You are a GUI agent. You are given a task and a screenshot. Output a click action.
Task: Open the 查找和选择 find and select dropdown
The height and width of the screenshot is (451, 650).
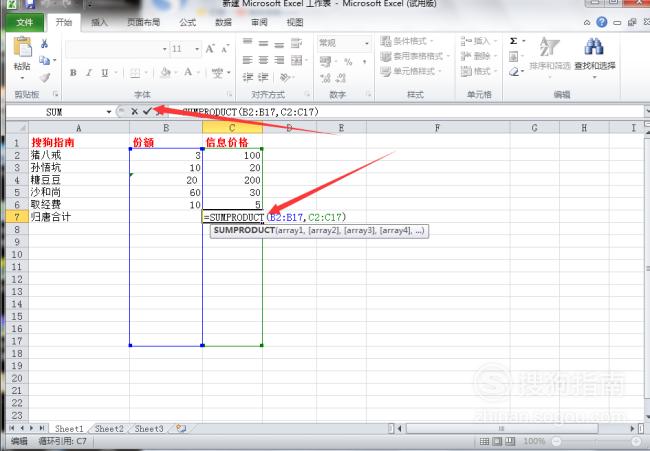tap(594, 57)
